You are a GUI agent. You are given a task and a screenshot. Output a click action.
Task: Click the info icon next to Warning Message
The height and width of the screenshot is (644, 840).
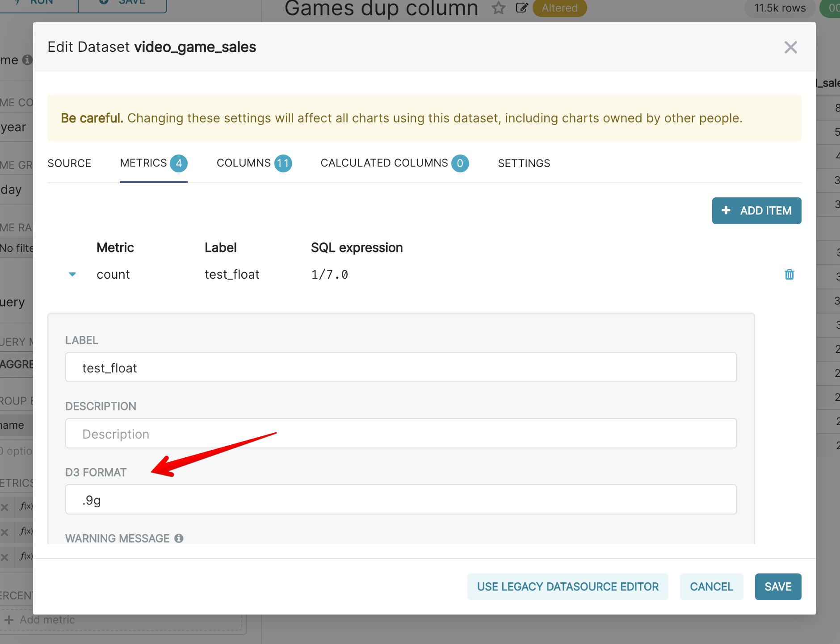pos(179,539)
